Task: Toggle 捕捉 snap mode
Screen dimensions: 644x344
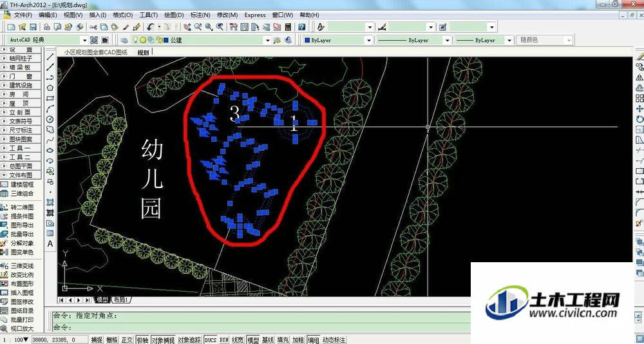Action: tap(97, 340)
